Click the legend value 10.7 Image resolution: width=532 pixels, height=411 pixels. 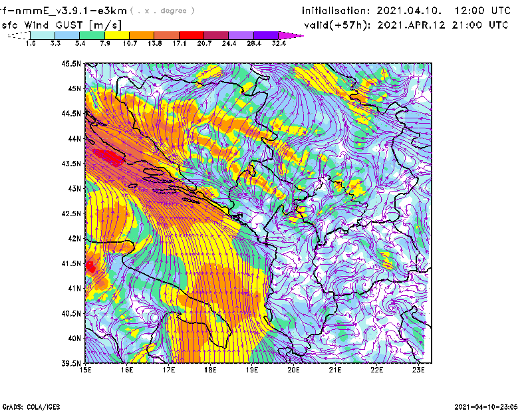(130, 43)
